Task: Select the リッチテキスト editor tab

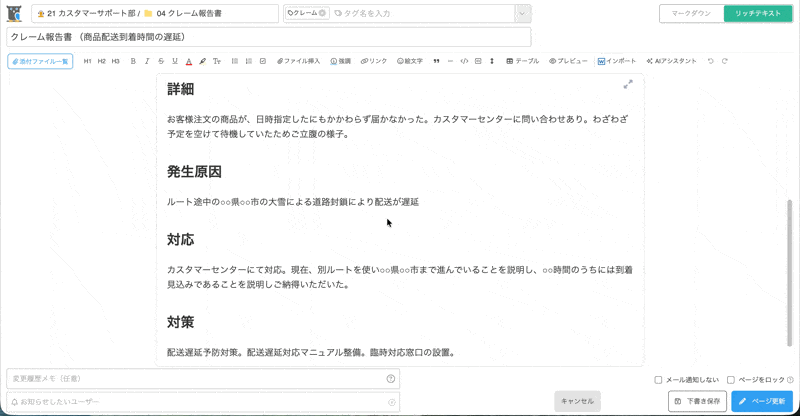Action: (x=757, y=14)
